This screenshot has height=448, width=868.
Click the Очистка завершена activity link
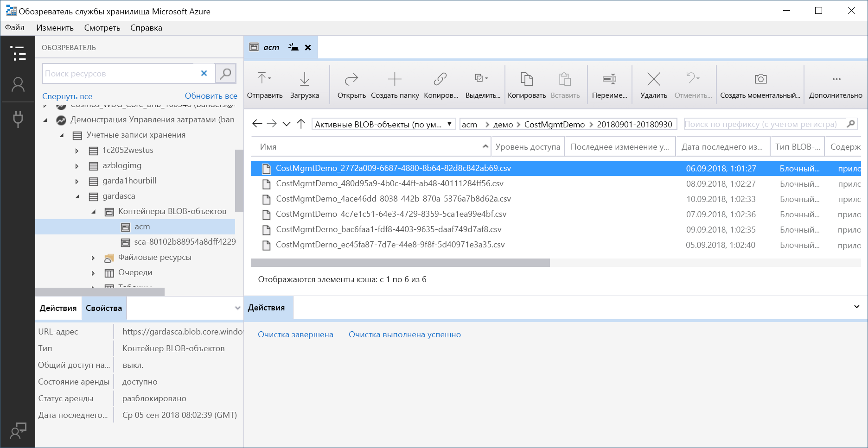[x=295, y=334]
